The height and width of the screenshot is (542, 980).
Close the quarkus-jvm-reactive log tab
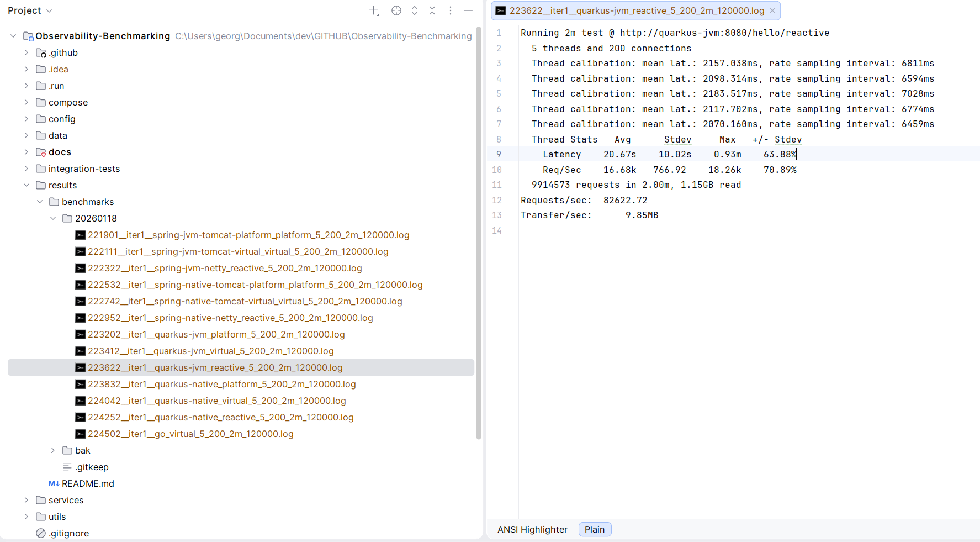(x=772, y=10)
